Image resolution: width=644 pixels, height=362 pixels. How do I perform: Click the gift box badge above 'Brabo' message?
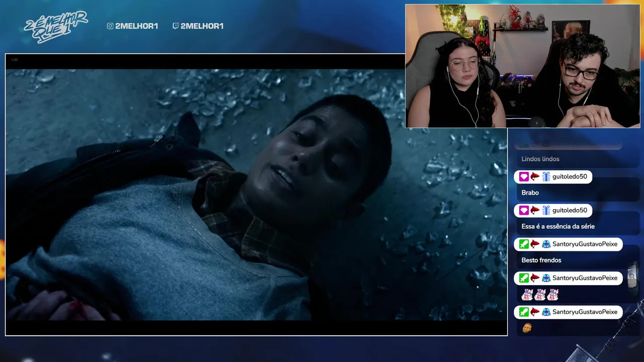click(546, 177)
